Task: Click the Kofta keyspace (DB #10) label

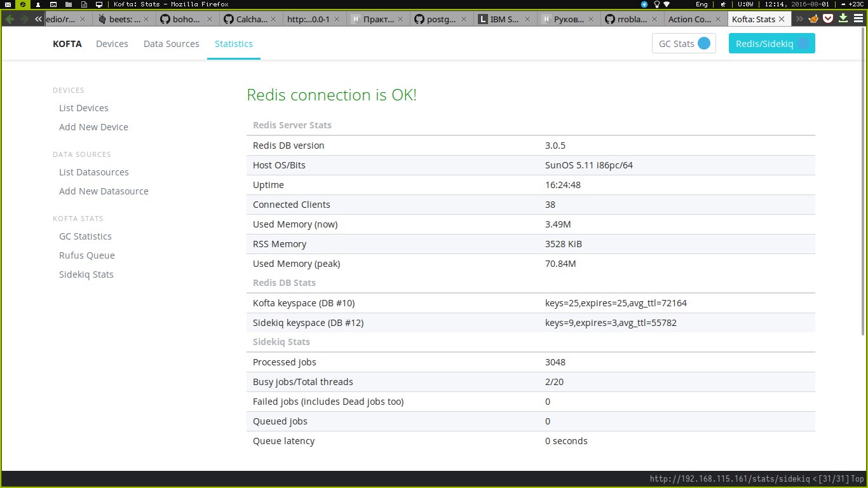Action: (x=304, y=303)
